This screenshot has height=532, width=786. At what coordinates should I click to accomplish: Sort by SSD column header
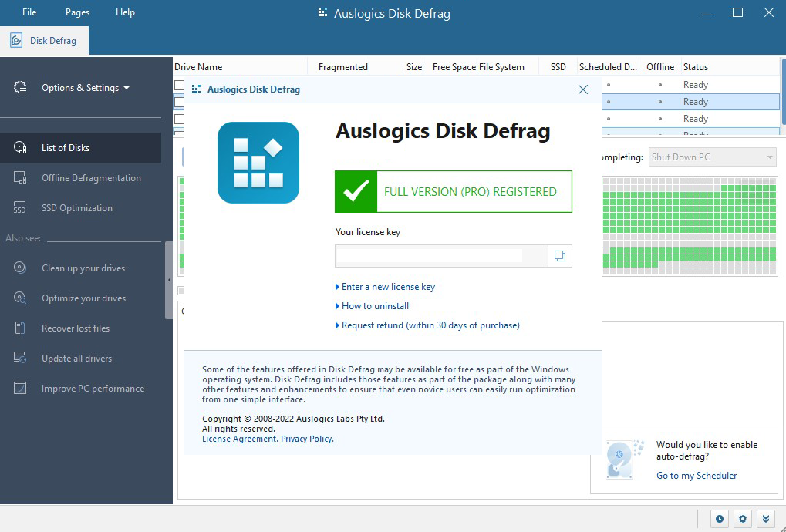click(558, 66)
